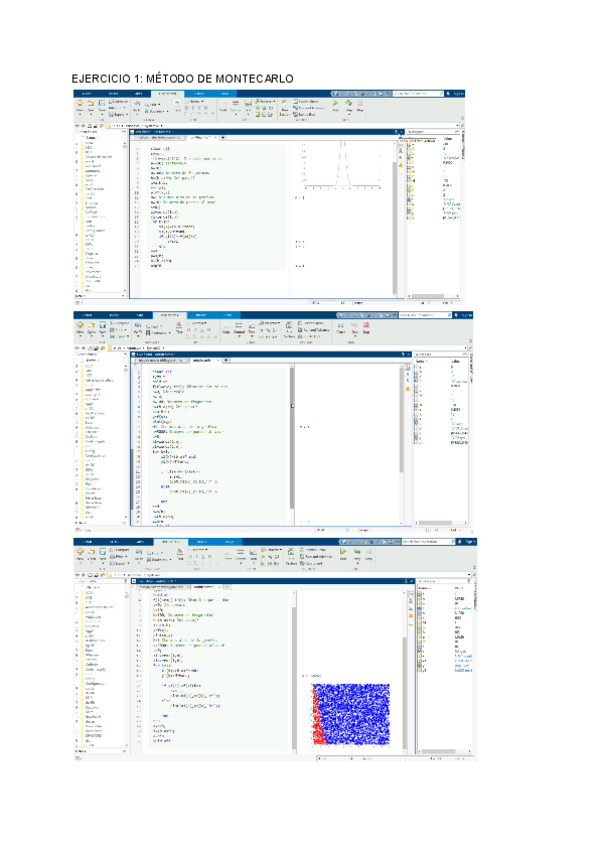
Task: Open the Refactor dropdown in top screenshot
Action: tap(265, 101)
